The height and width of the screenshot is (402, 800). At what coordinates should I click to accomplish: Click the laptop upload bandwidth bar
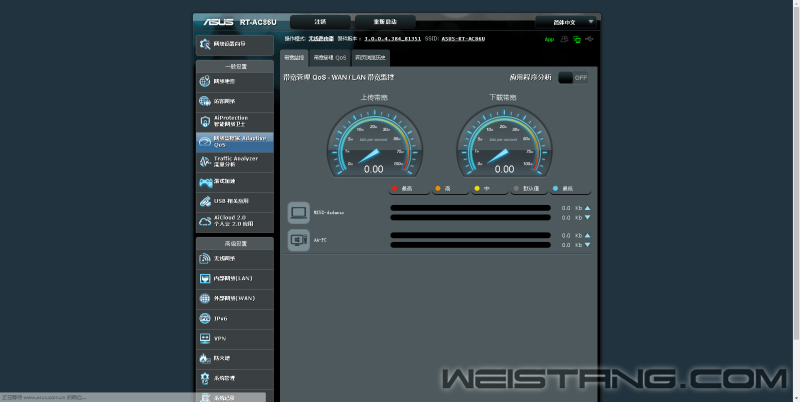pyautogui.click(x=470, y=208)
